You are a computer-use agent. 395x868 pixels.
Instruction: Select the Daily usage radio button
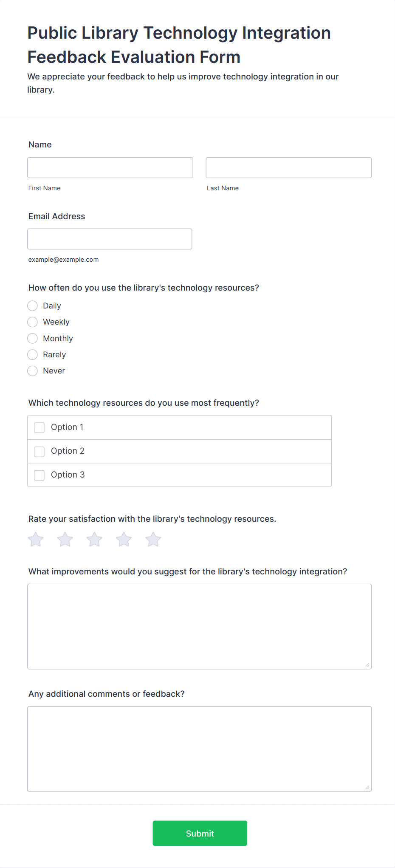point(33,306)
